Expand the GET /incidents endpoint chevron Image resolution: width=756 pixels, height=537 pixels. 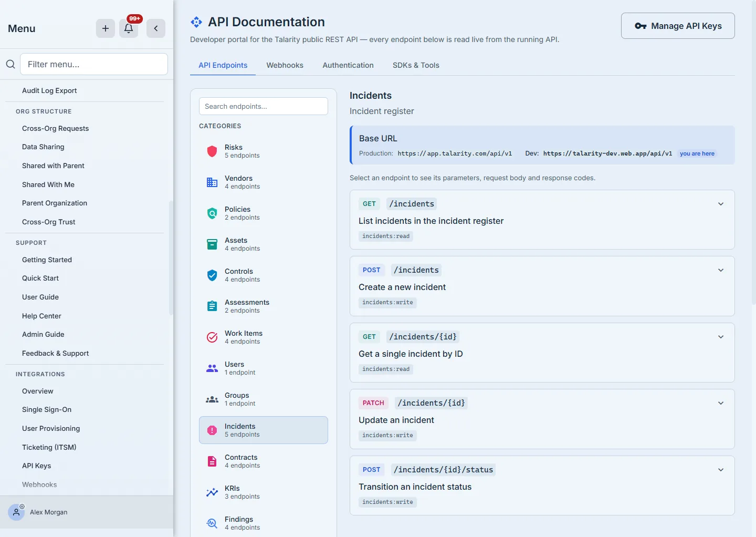pyautogui.click(x=721, y=204)
